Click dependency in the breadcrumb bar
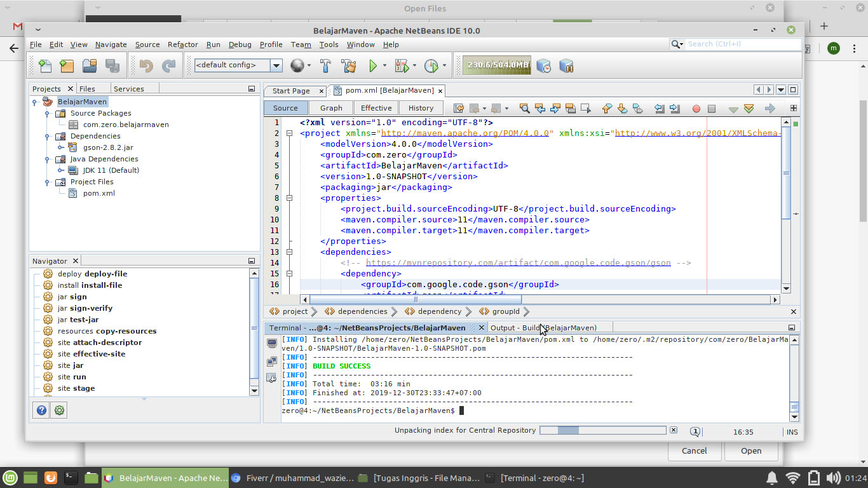868x488 pixels. coord(440,311)
